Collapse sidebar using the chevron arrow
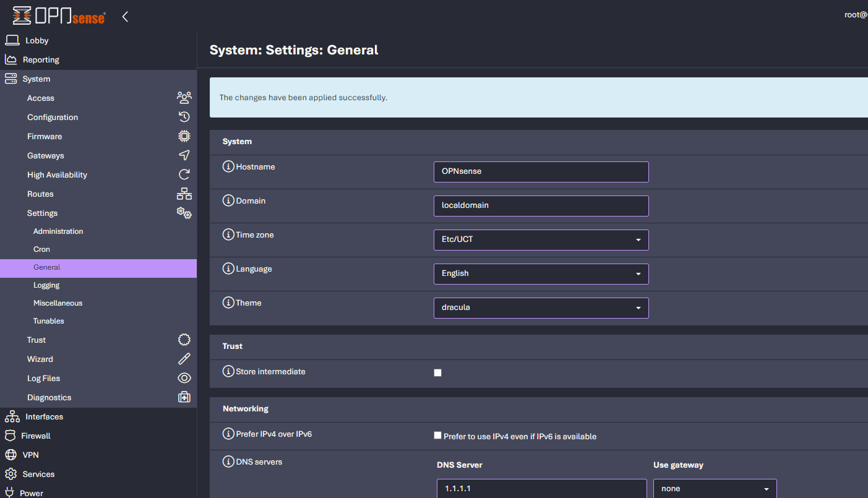The image size is (868, 498). tap(125, 17)
